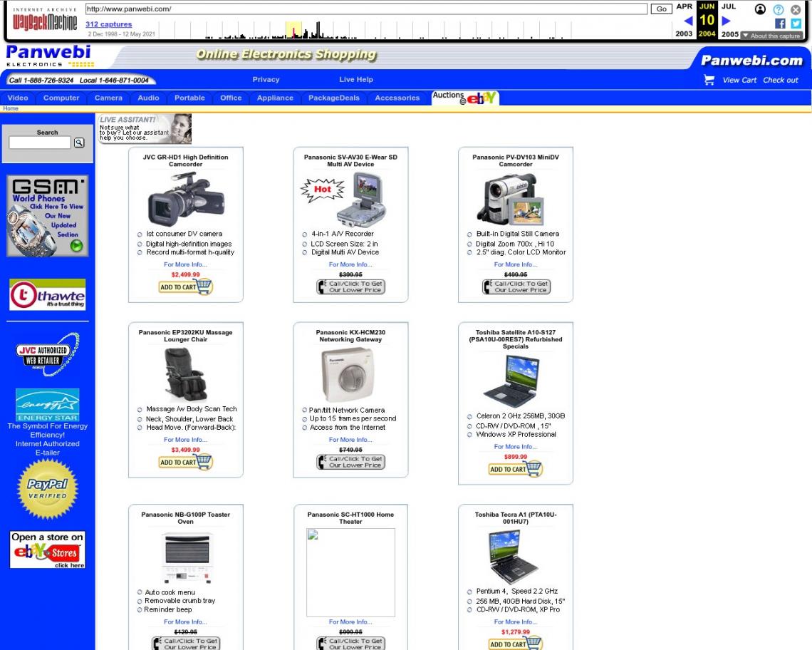Viewport: 812px width, 650px height.
Task: Call for lower price on KX-HCM230
Action: click(350, 462)
